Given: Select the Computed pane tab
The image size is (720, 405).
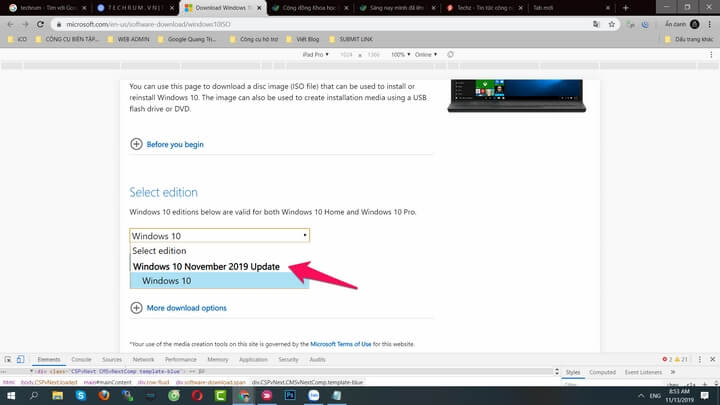Looking at the screenshot, I should point(602,372).
